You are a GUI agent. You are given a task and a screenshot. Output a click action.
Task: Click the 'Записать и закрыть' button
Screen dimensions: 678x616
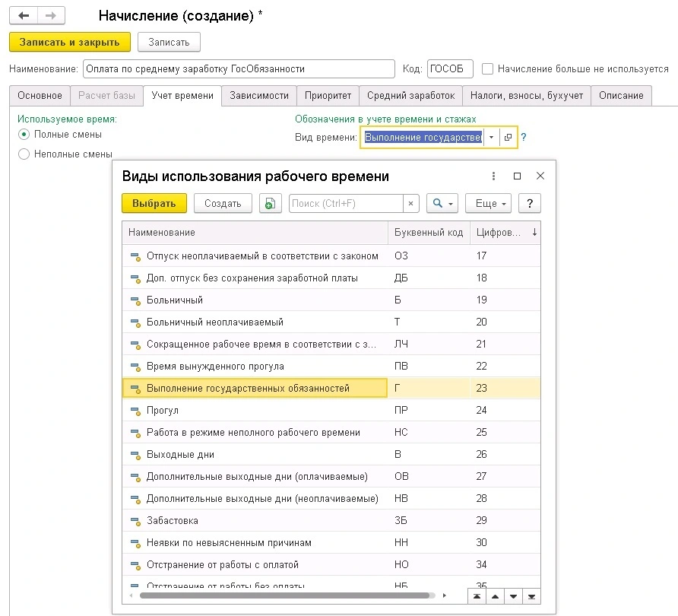(70, 42)
